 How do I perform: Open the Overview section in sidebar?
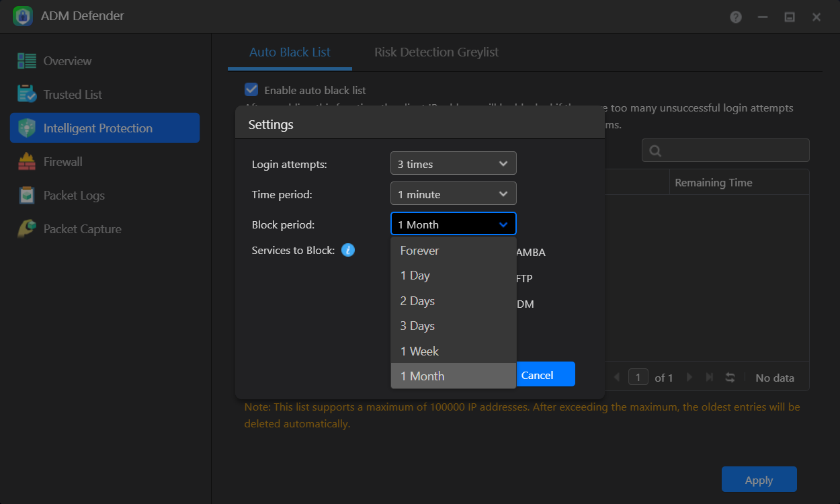pyautogui.click(x=105, y=61)
